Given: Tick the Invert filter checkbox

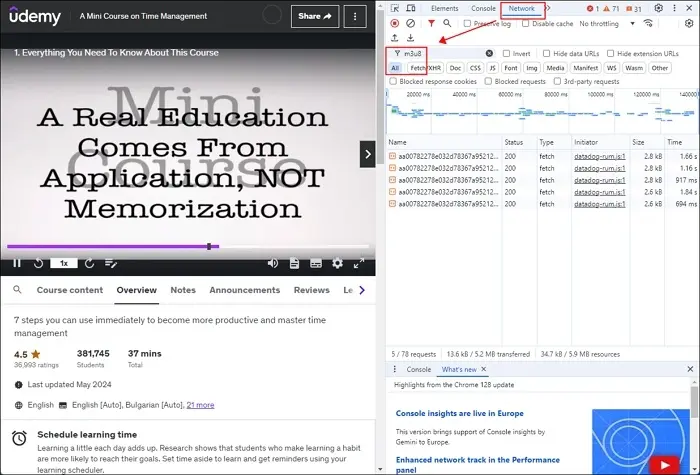Looking at the screenshot, I should pyautogui.click(x=507, y=53).
